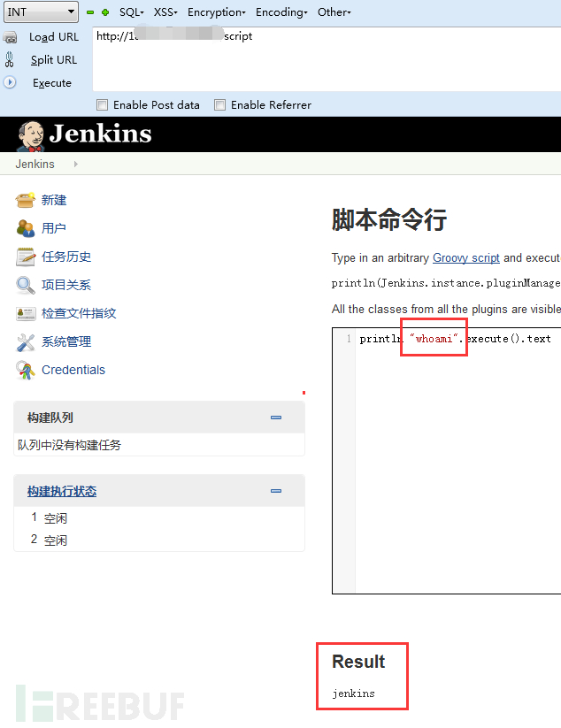561x728 pixels.
Task: Open the 任务历史 link
Action: coord(66,257)
